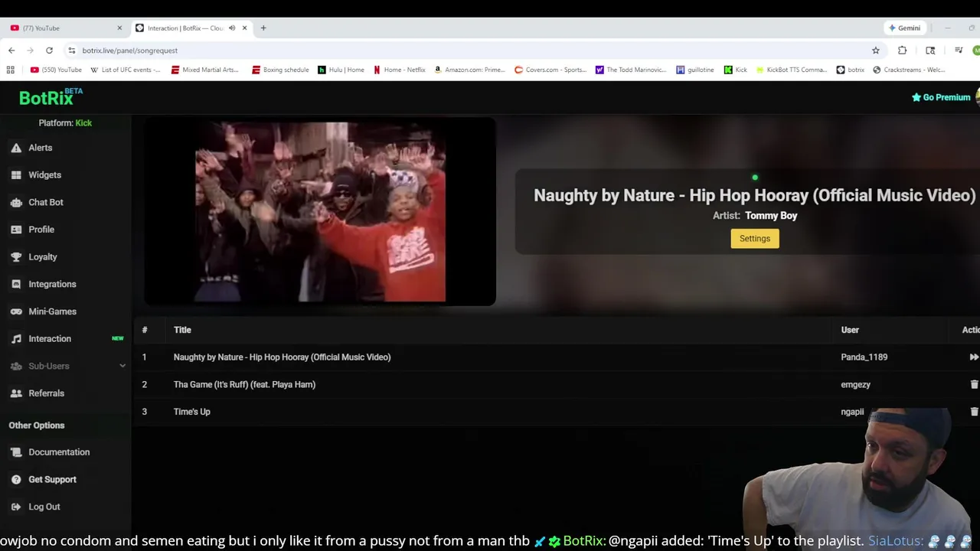Screen dimensions: 980x551
Task: Open Gemini button in Chrome
Action: coord(904,28)
